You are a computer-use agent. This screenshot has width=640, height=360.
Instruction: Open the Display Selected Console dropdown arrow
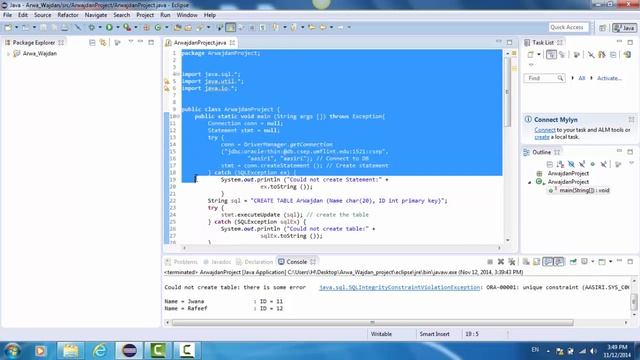(593, 262)
